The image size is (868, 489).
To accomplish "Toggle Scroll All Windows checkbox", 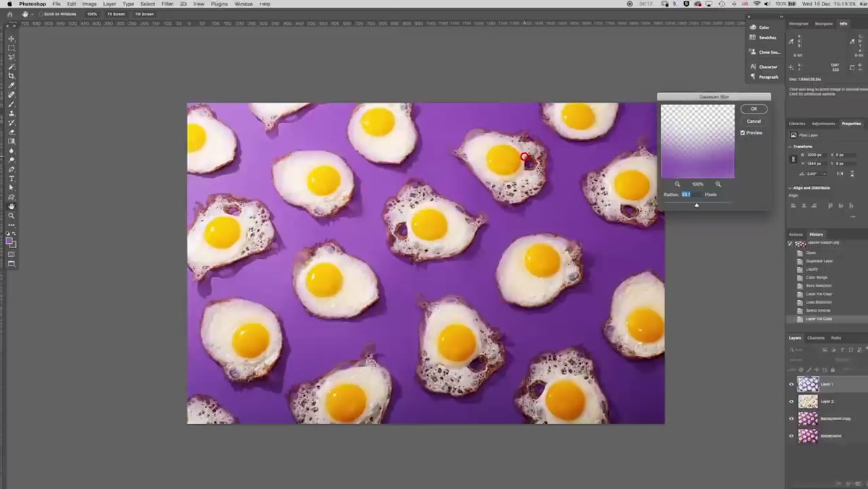I will [x=42, y=14].
